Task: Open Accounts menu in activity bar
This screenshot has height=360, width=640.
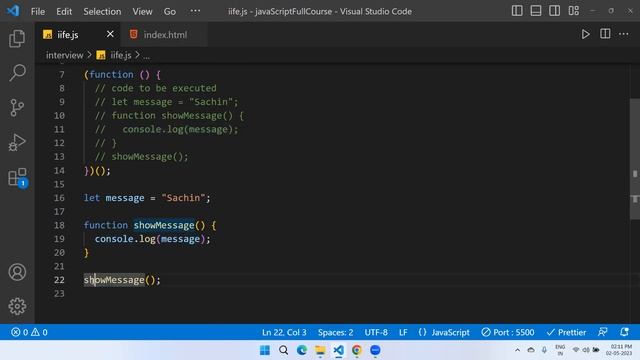Action: (x=17, y=272)
